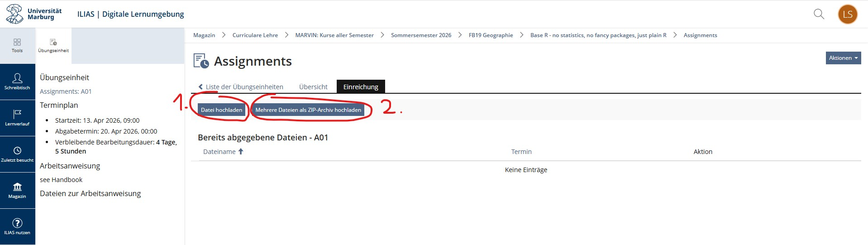Viewport: 868px width, 245px height.
Task: Click the Übungseinheit sidebar panel icon
Action: point(53,45)
